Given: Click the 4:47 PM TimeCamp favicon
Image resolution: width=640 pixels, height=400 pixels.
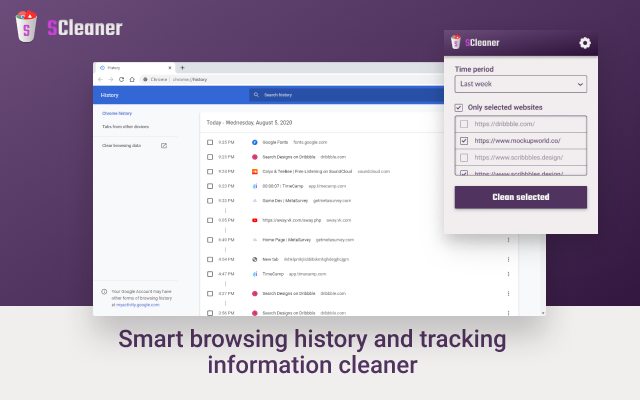Looking at the screenshot, I should click(x=255, y=274).
